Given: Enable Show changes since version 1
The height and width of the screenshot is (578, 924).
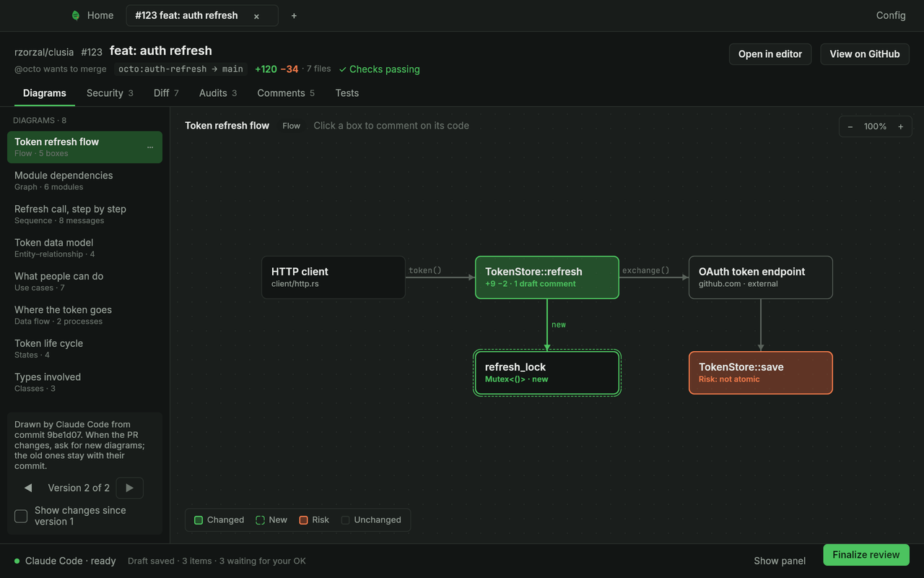Looking at the screenshot, I should pos(21,516).
